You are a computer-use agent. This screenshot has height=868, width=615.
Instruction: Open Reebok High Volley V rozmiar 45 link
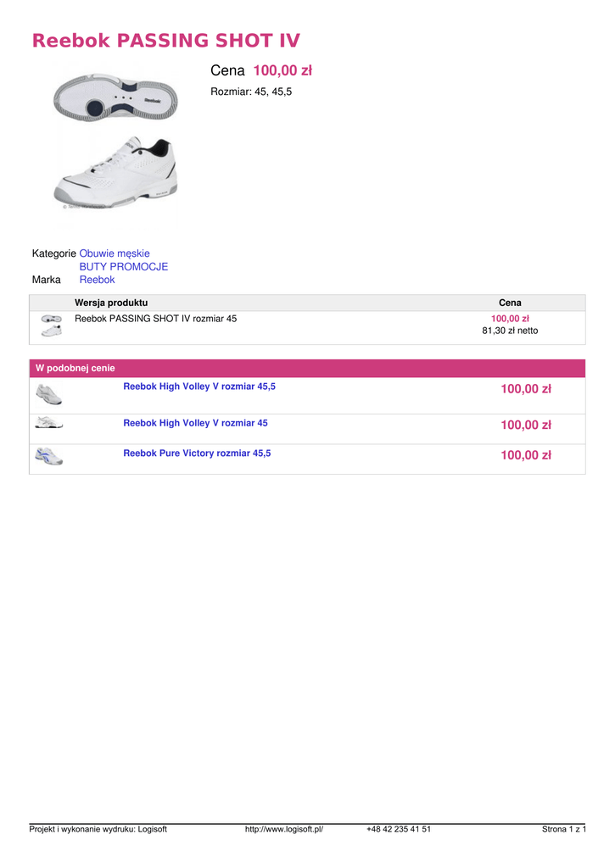(x=195, y=423)
